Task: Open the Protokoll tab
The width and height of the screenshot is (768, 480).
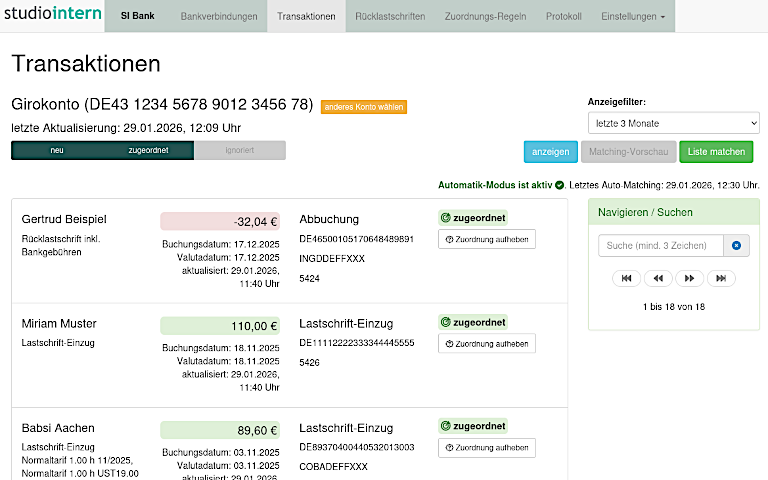Action: (x=564, y=16)
